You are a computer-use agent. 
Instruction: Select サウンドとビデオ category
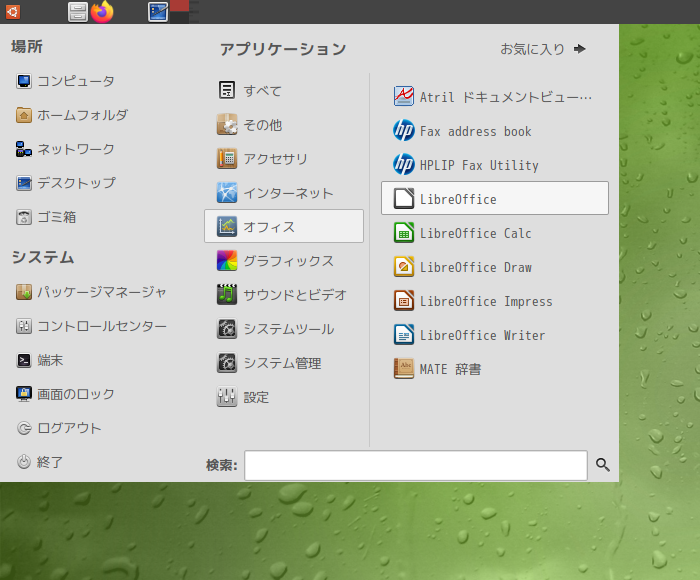click(284, 295)
